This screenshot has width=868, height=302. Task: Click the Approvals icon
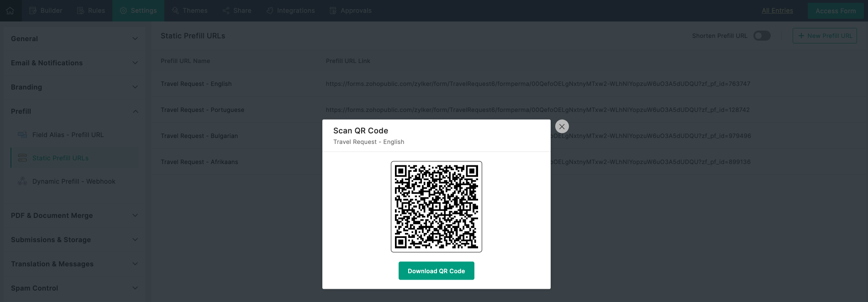point(333,11)
